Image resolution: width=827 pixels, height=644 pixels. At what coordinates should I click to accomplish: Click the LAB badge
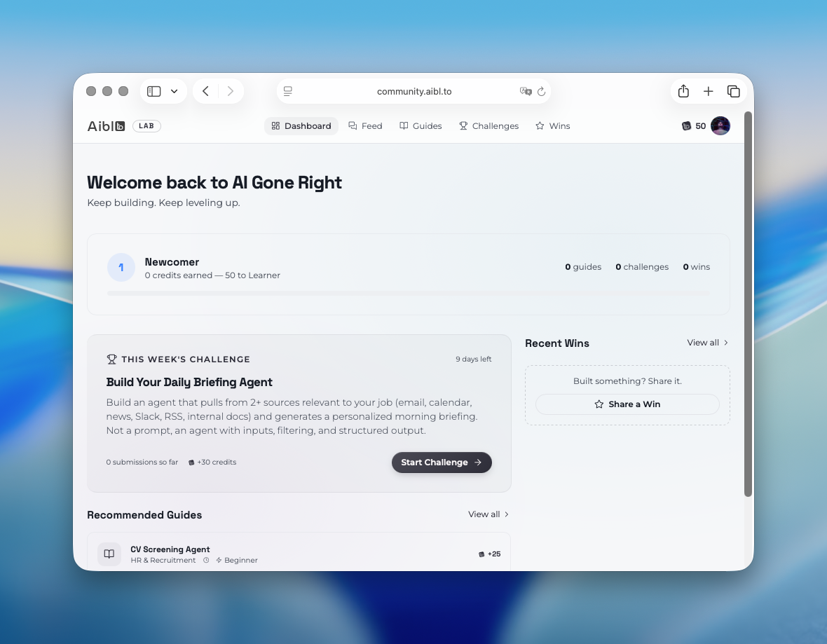[x=146, y=126]
